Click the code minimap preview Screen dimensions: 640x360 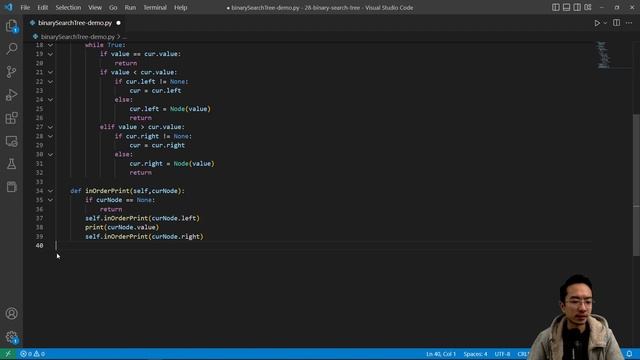[603, 55]
